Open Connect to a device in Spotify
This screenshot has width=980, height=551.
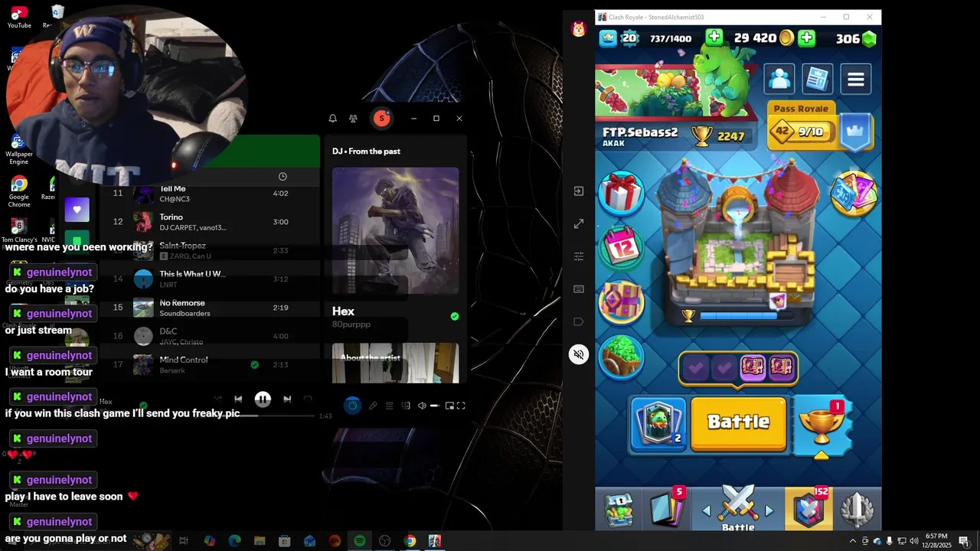[406, 406]
